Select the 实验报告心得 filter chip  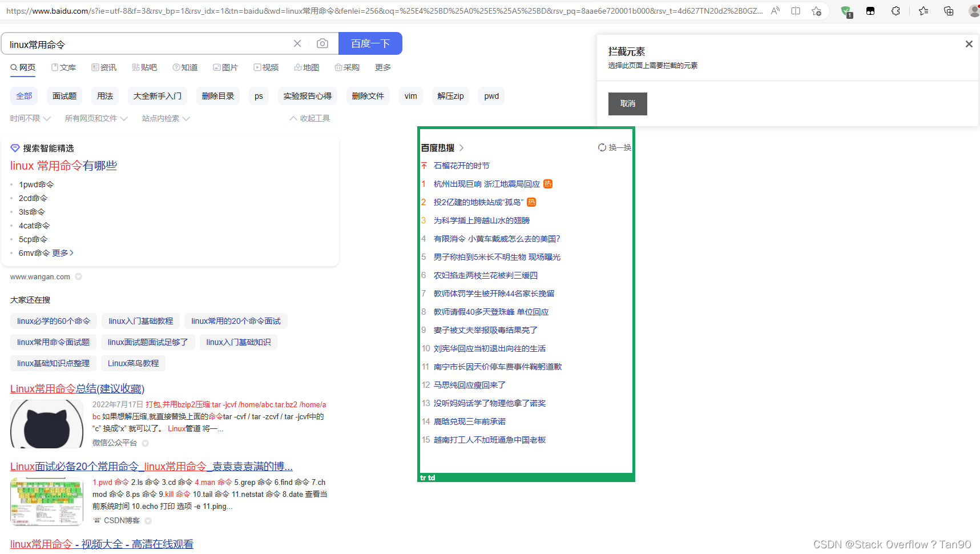coord(308,96)
